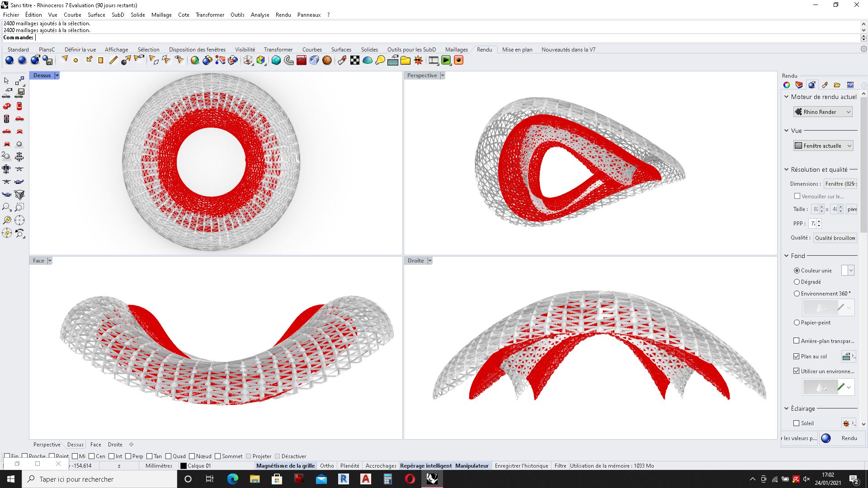
Task: Click the red box decal icon in toolbar
Action: pyautogui.click(x=302, y=60)
